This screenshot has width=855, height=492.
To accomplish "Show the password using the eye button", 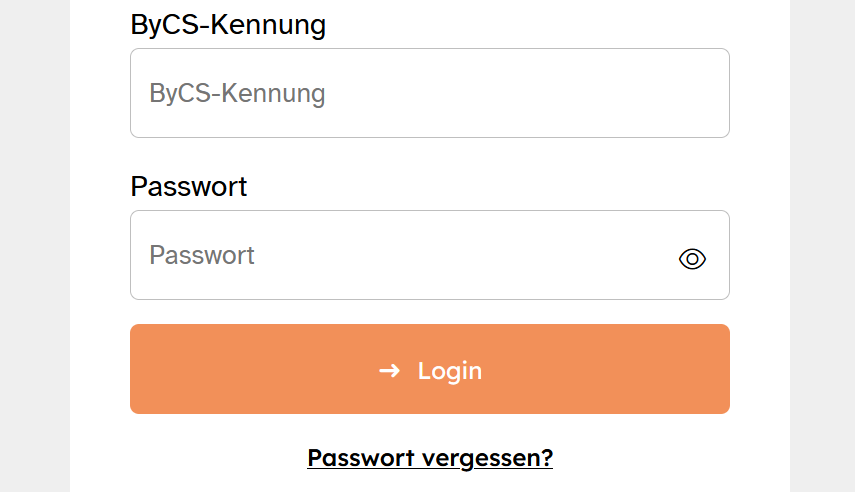I will [692, 259].
